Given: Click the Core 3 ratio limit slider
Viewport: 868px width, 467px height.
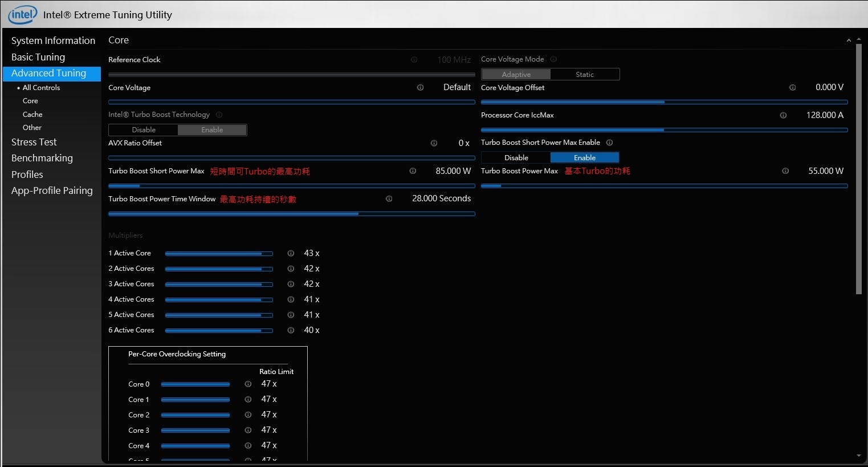Looking at the screenshot, I should coord(195,431).
